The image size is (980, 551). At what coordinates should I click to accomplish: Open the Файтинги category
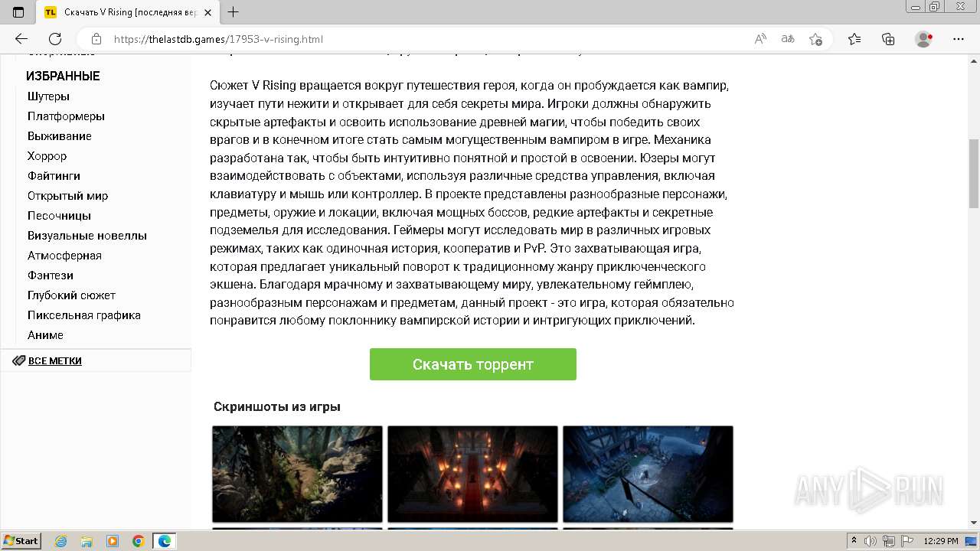tap(54, 176)
